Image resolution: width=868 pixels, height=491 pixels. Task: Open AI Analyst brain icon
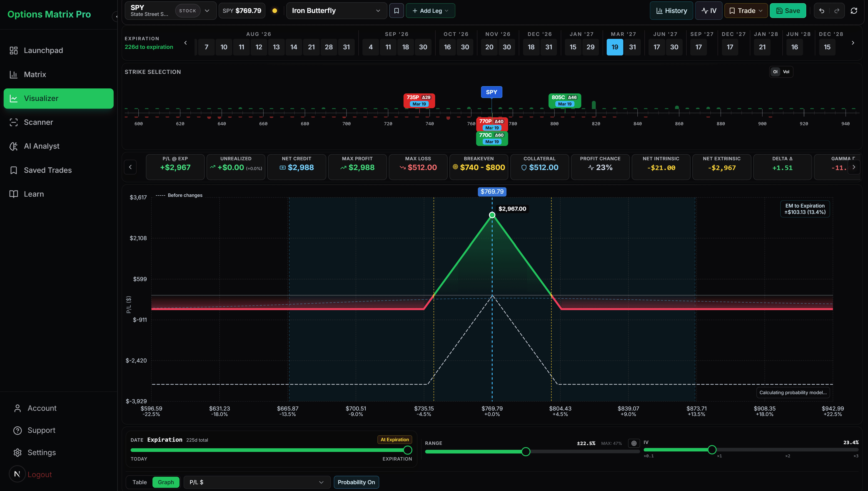tap(13, 146)
